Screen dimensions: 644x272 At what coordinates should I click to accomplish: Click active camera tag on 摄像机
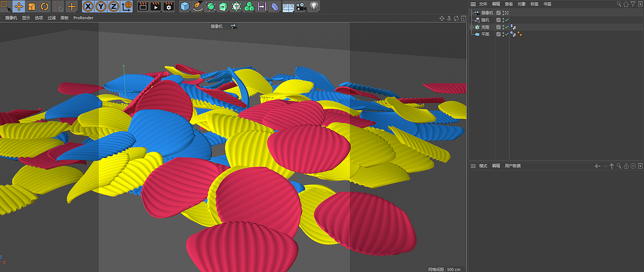[507, 13]
